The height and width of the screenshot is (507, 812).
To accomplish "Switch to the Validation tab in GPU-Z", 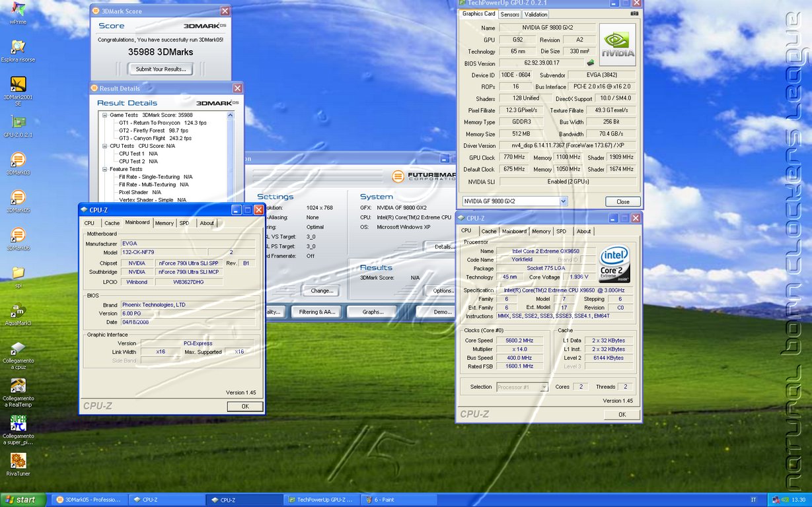I will click(x=536, y=15).
